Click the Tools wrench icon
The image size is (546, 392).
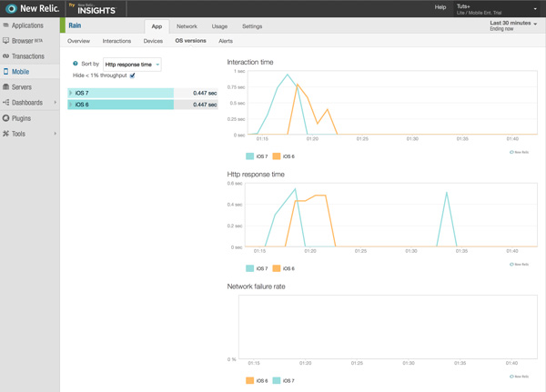pos(6,134)
